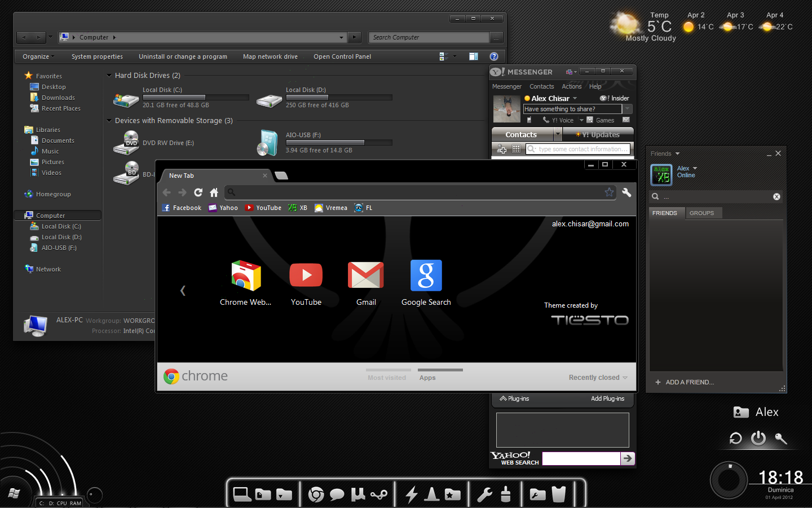Bookmark this page with the star icon

click(x=609, y=192)
